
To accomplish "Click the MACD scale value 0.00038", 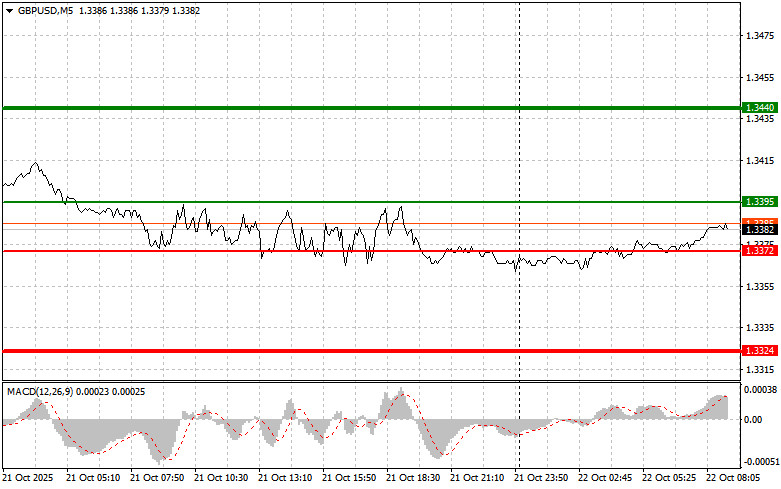I will coord(761,389).
